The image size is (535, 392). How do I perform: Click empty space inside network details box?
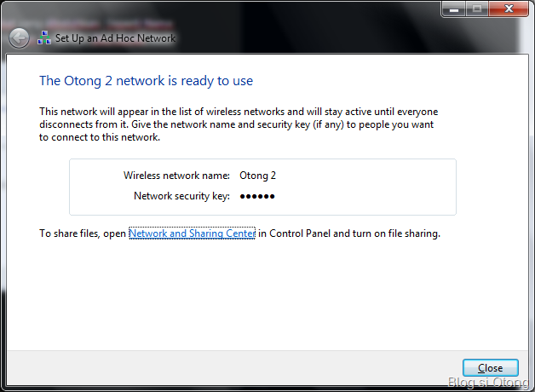[375, 186]
